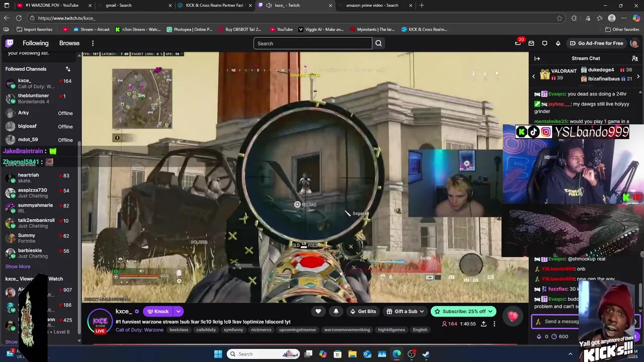This screenshot has height=362, width=644.
Task: Bookmark page with star icon in address bar
Action: (559, 18)
